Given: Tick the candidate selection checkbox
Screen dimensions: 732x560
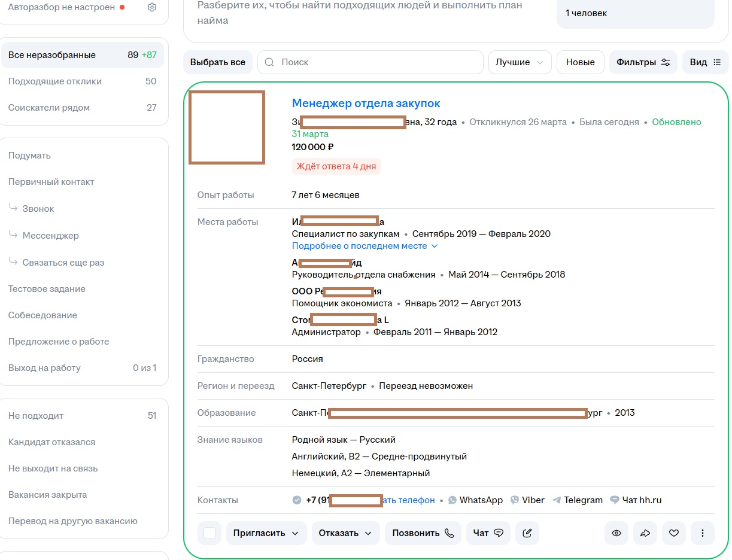Looking at the screenshot, I should tap(209, 533).
